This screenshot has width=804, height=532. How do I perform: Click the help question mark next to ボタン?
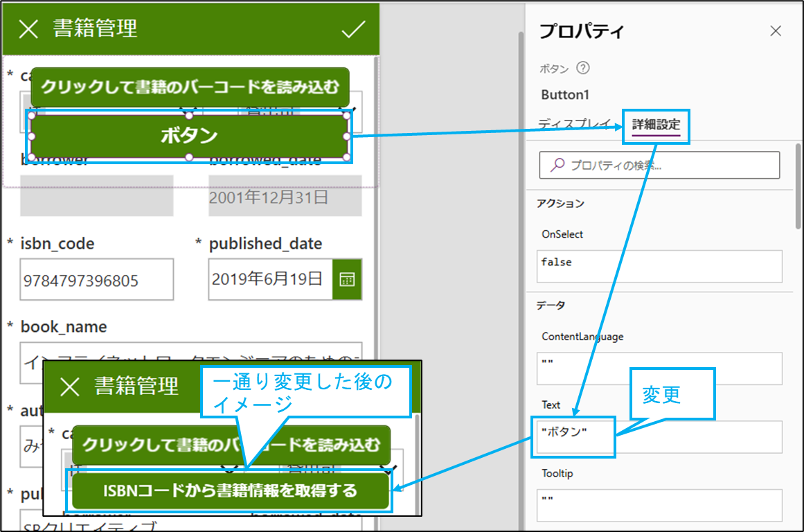583,68
